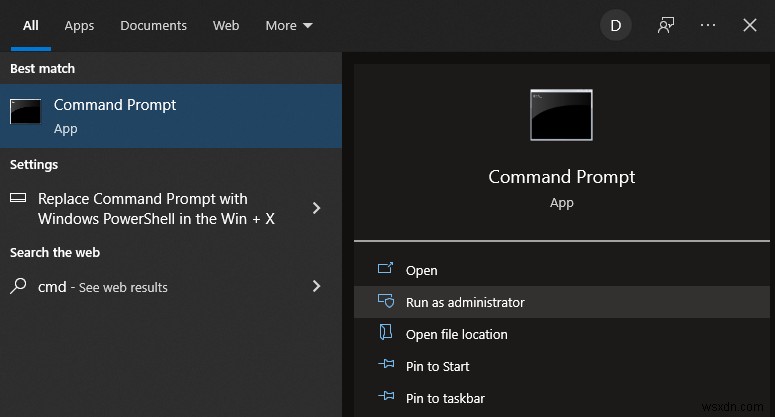Open the three-dots options menu
This screenshot has height=417, width=775.
(x=708, y=26)
